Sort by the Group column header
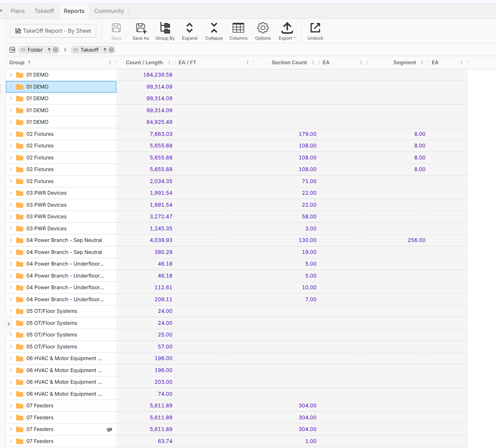496x448 pixels. [17, 62]
